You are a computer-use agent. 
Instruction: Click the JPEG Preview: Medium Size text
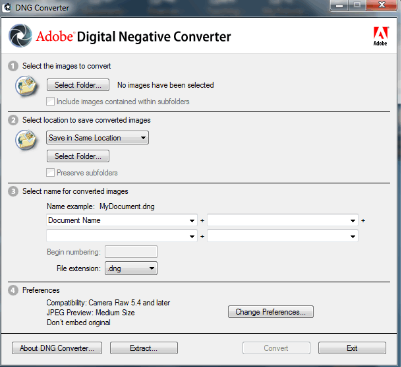(x=91, y=313)
